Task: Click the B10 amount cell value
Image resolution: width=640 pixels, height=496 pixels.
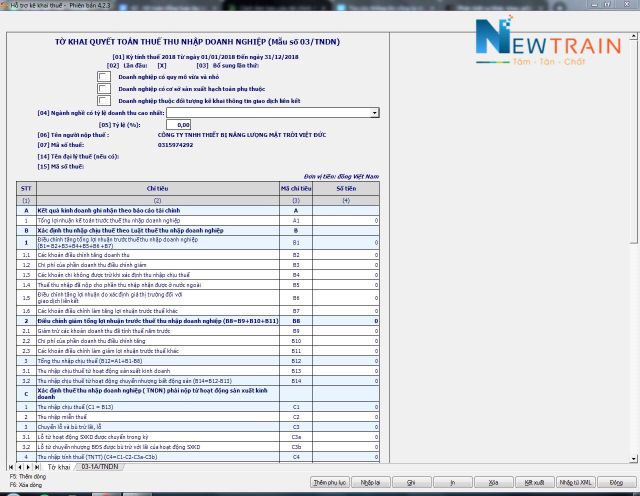Action: click(346, 341)
